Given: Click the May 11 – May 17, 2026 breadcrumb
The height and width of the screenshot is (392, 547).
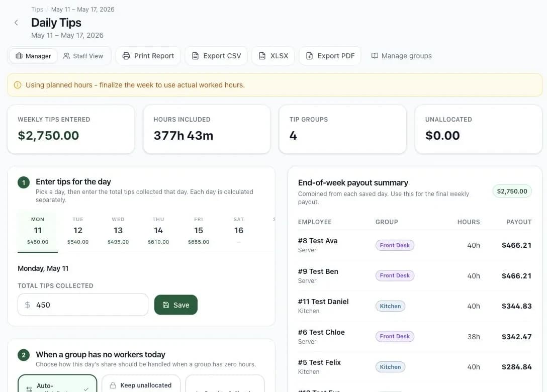Looking at the screenshot, I should coord(82,10).
